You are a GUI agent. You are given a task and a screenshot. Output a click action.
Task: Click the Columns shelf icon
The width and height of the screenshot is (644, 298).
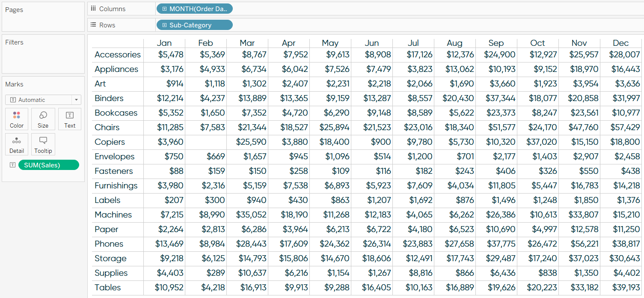(x=93, y=8)
